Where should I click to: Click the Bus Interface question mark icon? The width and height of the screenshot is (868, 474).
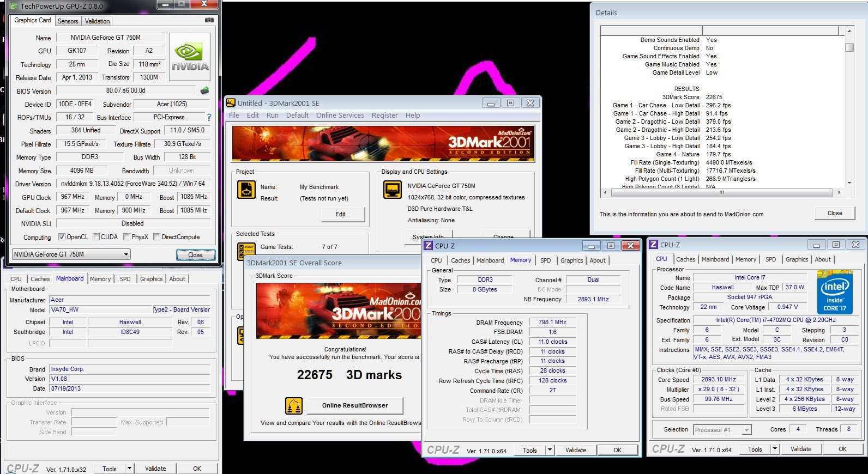click(x=208, y=117)
